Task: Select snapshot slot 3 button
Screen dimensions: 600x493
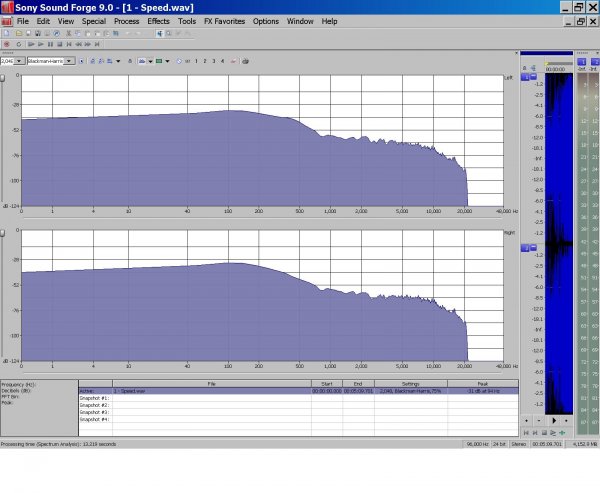Action: point(214,61)
